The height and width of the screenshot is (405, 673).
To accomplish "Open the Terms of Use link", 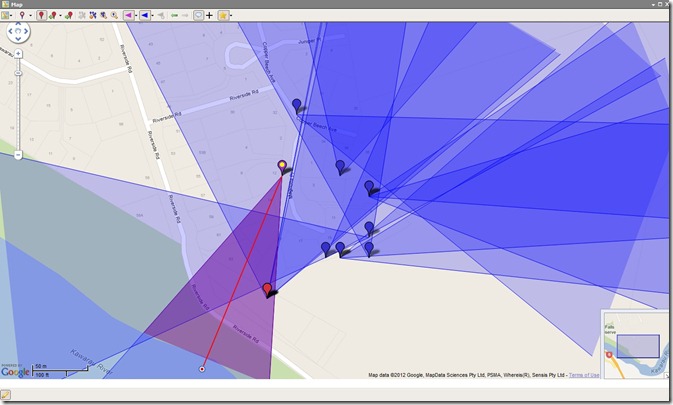I will 584,375.
